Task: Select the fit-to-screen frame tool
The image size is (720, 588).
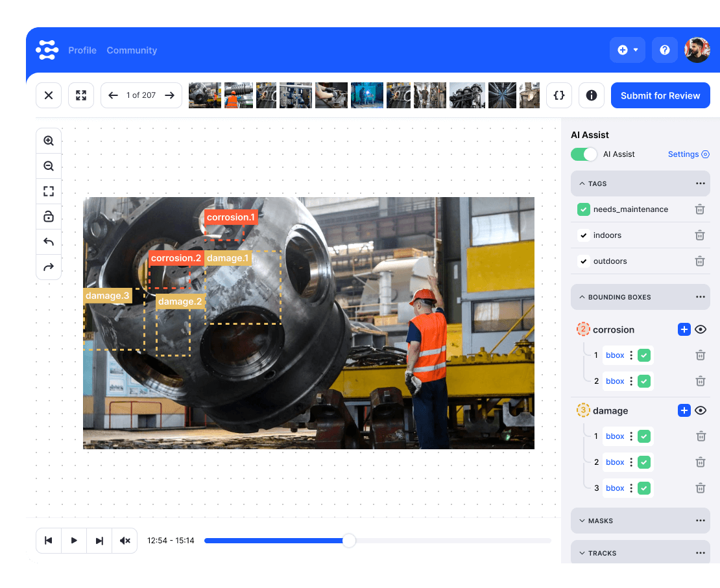Action: [x=49, y=191]
